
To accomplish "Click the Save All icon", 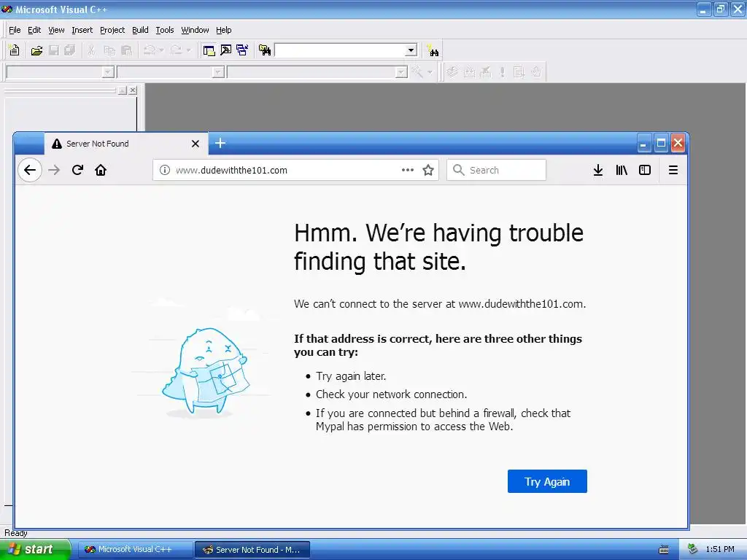I will 69,50.
